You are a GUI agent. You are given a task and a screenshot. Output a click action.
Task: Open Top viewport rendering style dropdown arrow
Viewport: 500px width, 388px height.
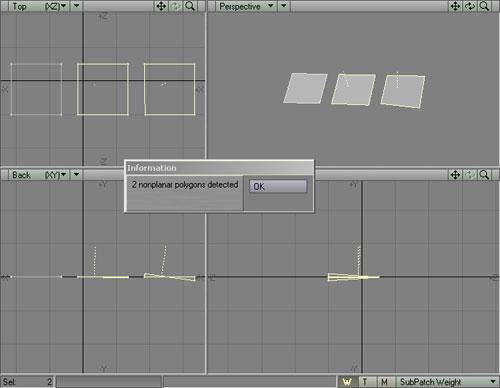pos(76,6)
